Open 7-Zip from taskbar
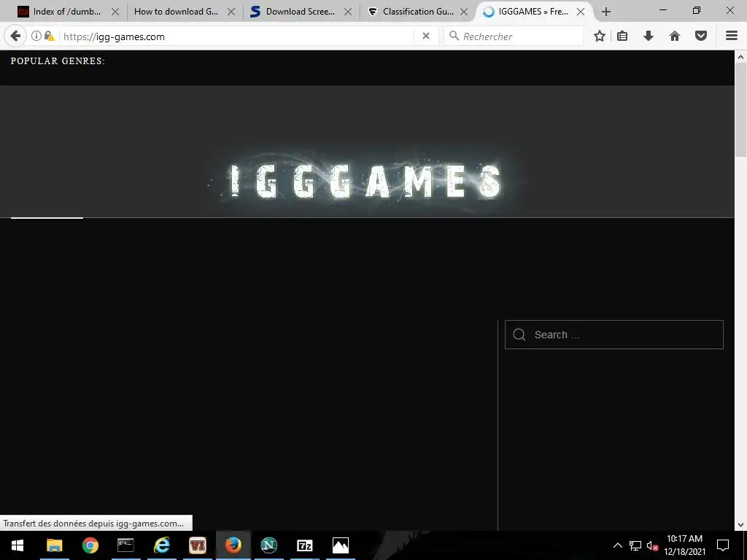The width and height of the screenshot is (747, 560). [x=304, y=545]
